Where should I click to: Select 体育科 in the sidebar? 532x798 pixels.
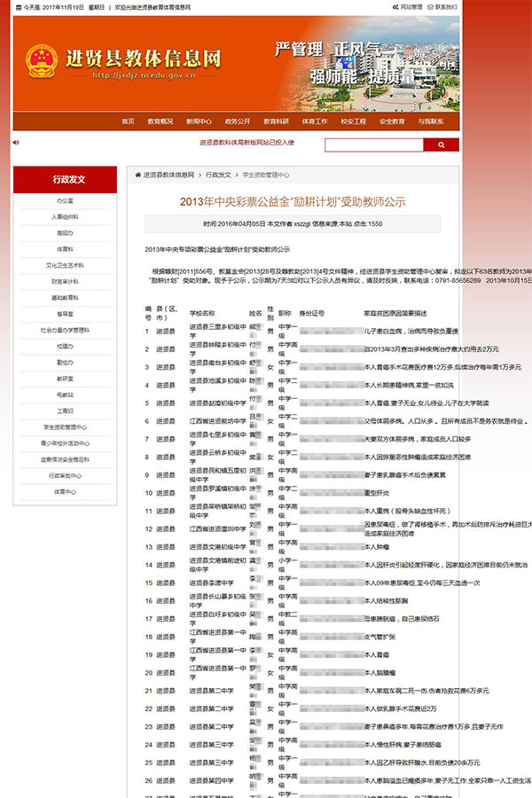pos(65,249)
